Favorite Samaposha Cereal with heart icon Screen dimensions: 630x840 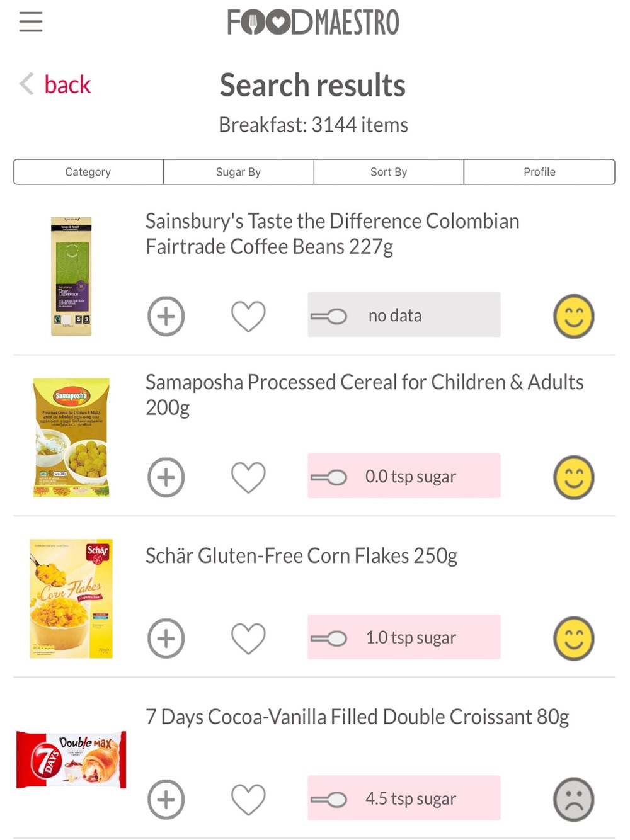coord(248,477)
